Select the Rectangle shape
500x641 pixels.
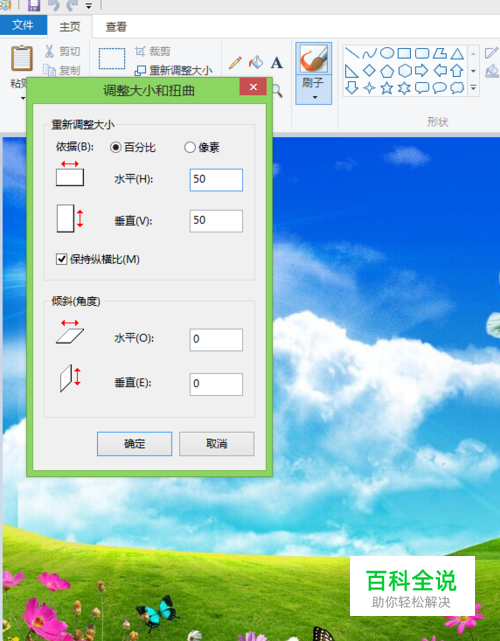(x=404, y=53)
